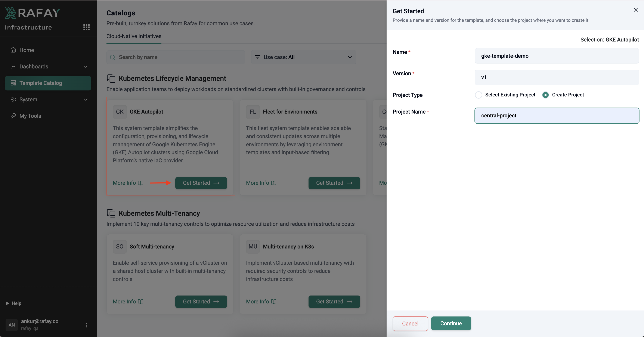This screenshot has height=337, width=644.
Task: Open user options three-dot menu
Action: click(86, 325)
